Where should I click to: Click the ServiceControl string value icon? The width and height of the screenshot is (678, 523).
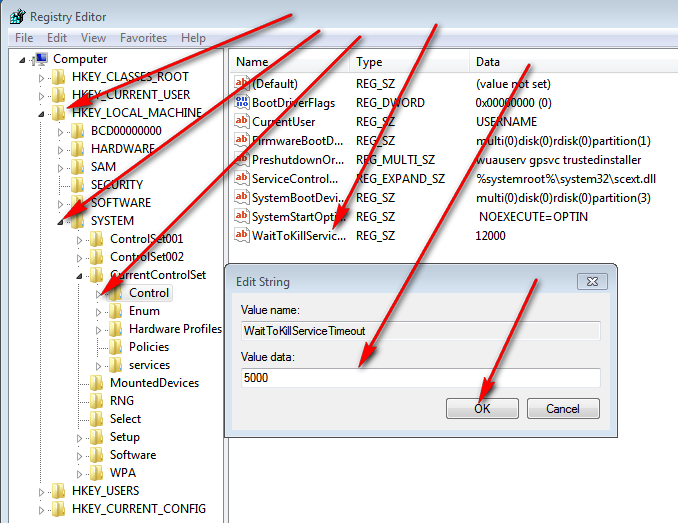coord(242,179)
